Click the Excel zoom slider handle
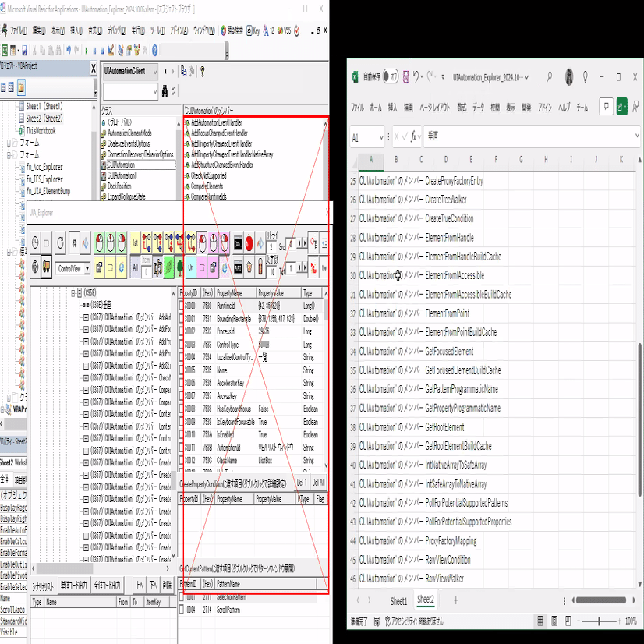This screenshot has height=644, width=644. click(599, 621)
